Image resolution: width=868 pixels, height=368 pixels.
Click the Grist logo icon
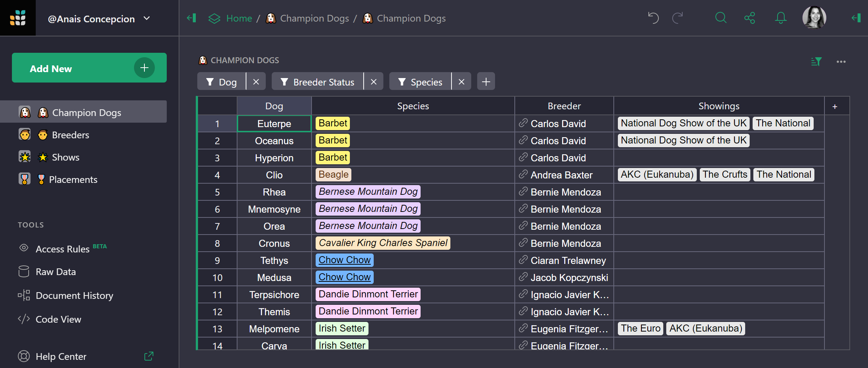click(x=18, y=18)
